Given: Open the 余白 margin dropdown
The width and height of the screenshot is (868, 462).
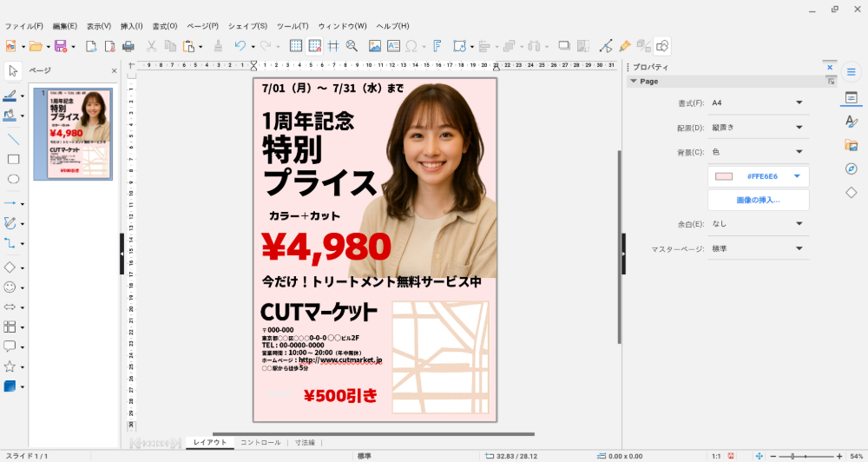Looking at the screenshot, I should (758, 224).
